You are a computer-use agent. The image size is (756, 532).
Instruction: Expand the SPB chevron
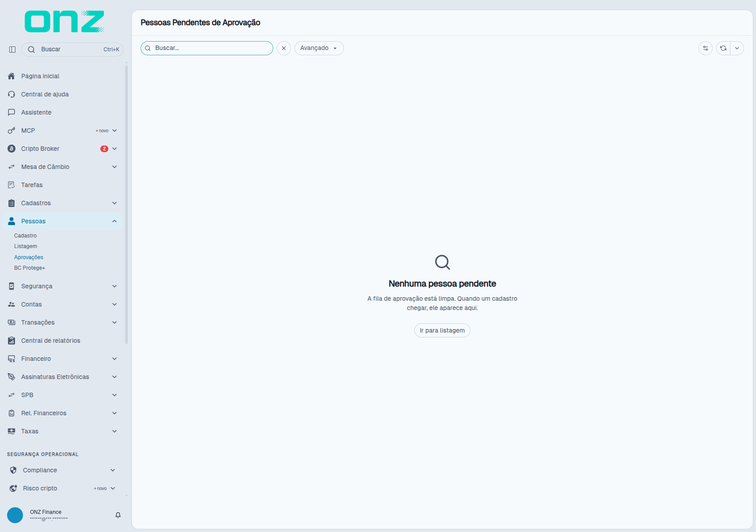click(x=115, y=395)
